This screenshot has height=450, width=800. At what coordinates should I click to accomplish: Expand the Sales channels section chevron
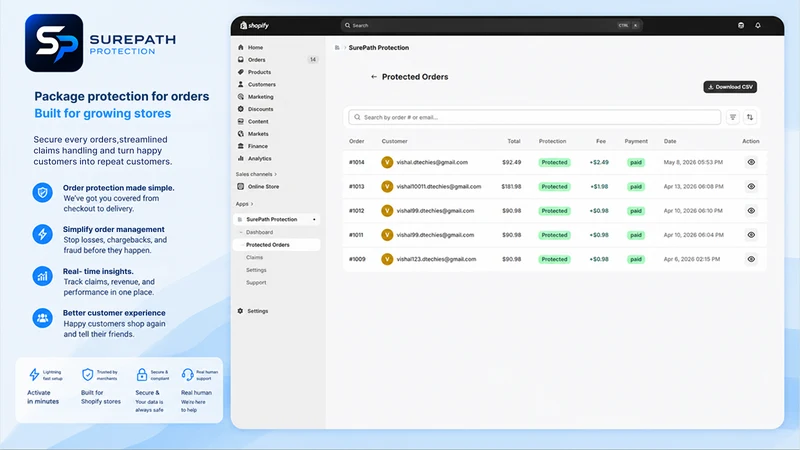(276, 174)
